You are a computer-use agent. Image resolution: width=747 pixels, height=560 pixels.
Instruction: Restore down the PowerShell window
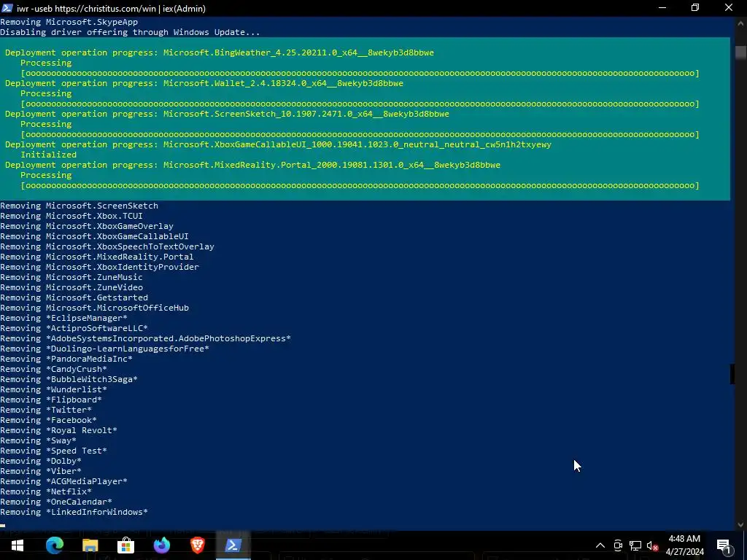coord(695,7)
